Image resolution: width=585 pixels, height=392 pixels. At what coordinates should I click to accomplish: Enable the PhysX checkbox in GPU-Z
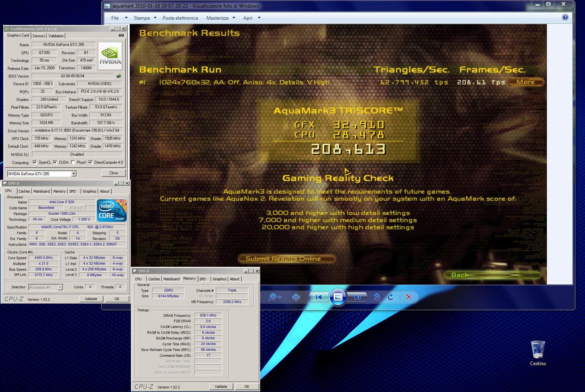click(x=73, y=162)
